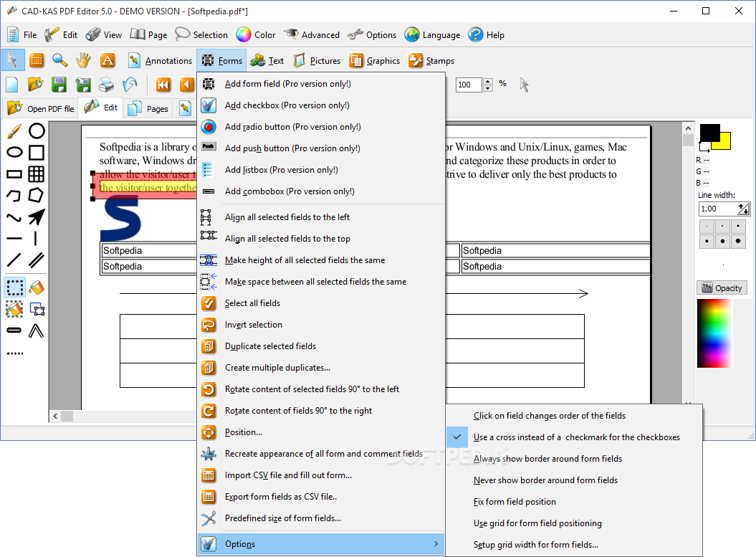This screenshot has height=557, width=756.
Task: Increase zoom percentage with up arrow
Action: pyautogui.click(x=488, y=82)
